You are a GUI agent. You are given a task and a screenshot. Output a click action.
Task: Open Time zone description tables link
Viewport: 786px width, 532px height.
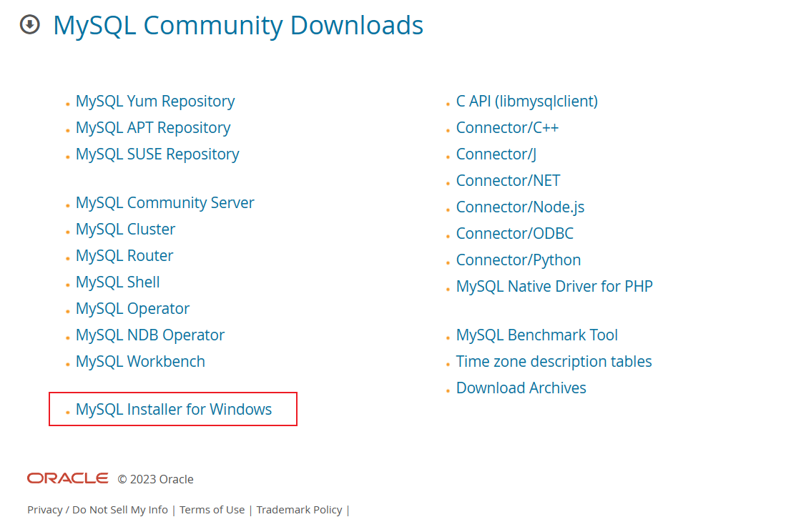pyautogui.click(x=554, y=362)
